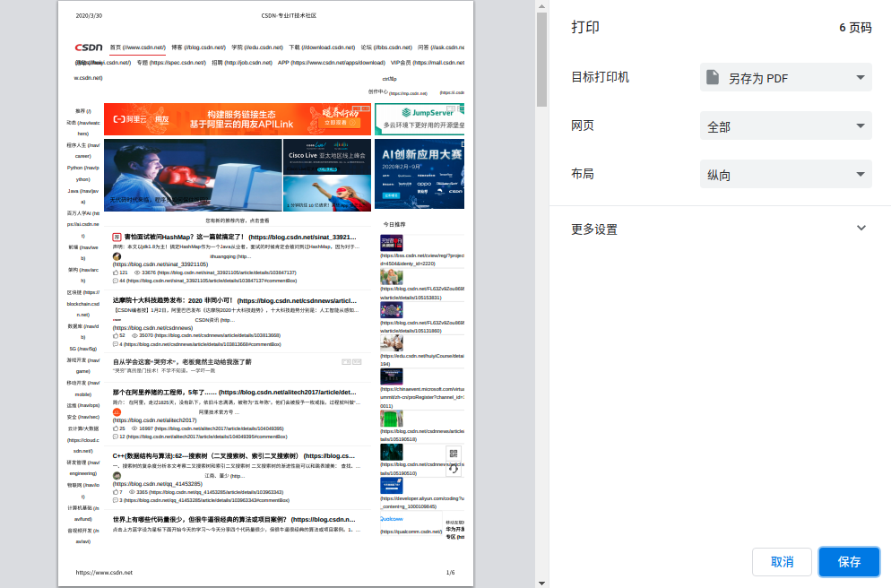Image resolution: width=891 pixels, height=588 pixels.
Task: Click the Qualcomm logo in the right column
Action: pos(392,518)
